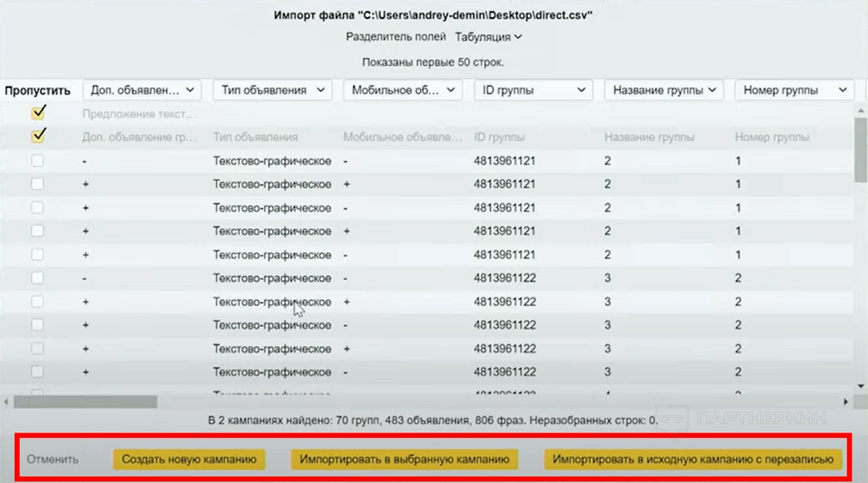Click the horizontal scrollbar right arrow
This screenshot has height=483, width=868.
point(845,401)
